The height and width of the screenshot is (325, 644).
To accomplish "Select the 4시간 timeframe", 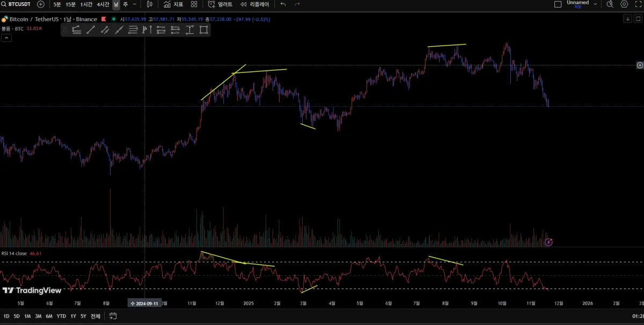I will click(103, 4).
